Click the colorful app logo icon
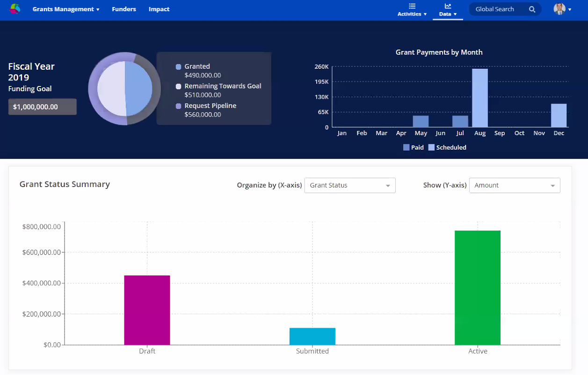Screen dimensions: 588x375 [15, 9]
